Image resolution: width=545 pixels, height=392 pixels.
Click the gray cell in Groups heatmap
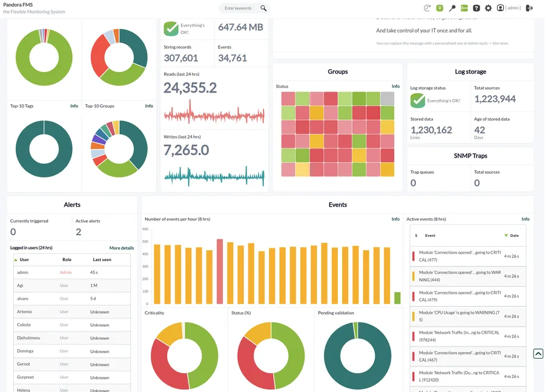point(387,99)
